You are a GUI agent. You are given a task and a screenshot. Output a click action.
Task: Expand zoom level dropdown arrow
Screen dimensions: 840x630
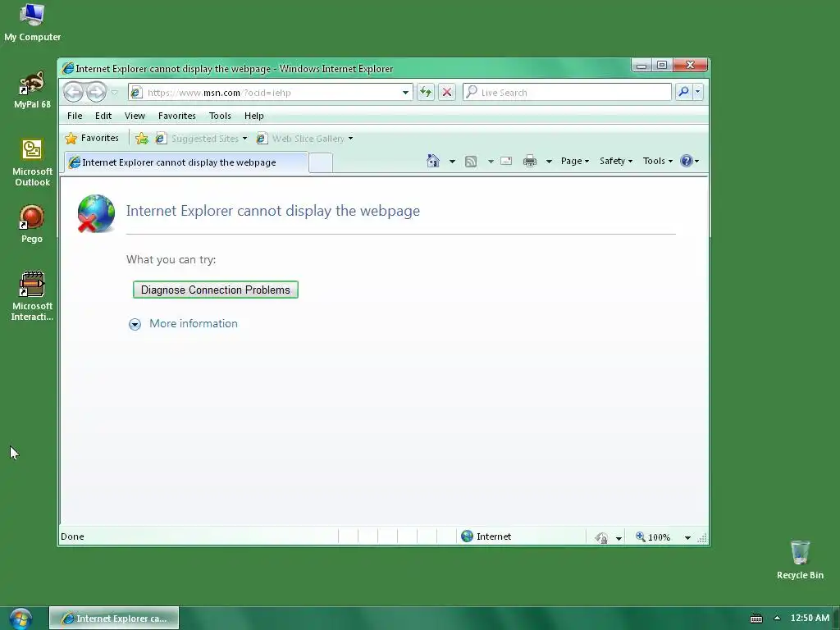pyautogui.click(x=687, y=537)
